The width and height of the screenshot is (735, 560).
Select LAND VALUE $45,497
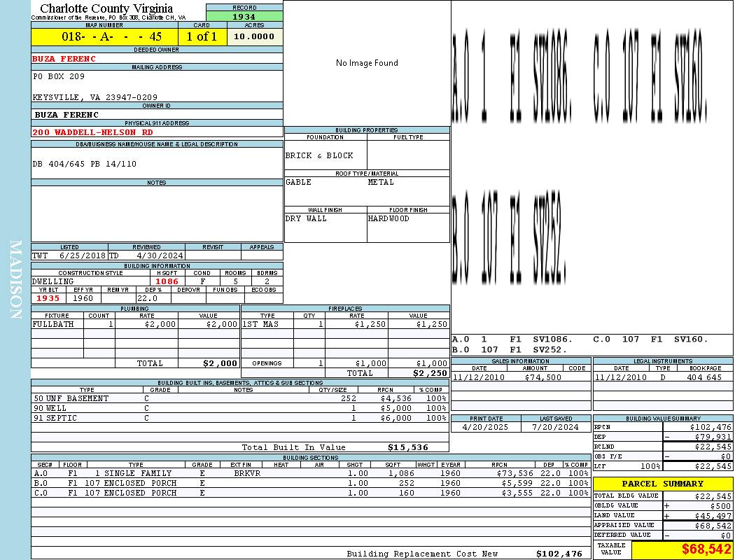click(x=713, y=516)
